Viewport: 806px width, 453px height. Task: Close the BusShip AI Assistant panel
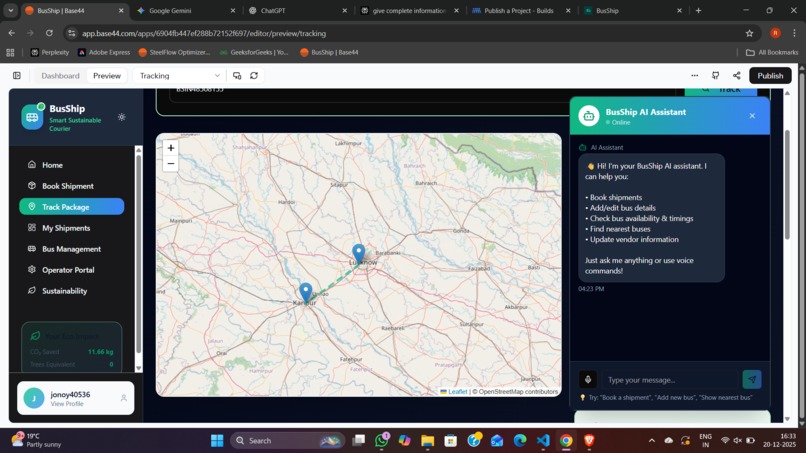click(x=752, y=116)
